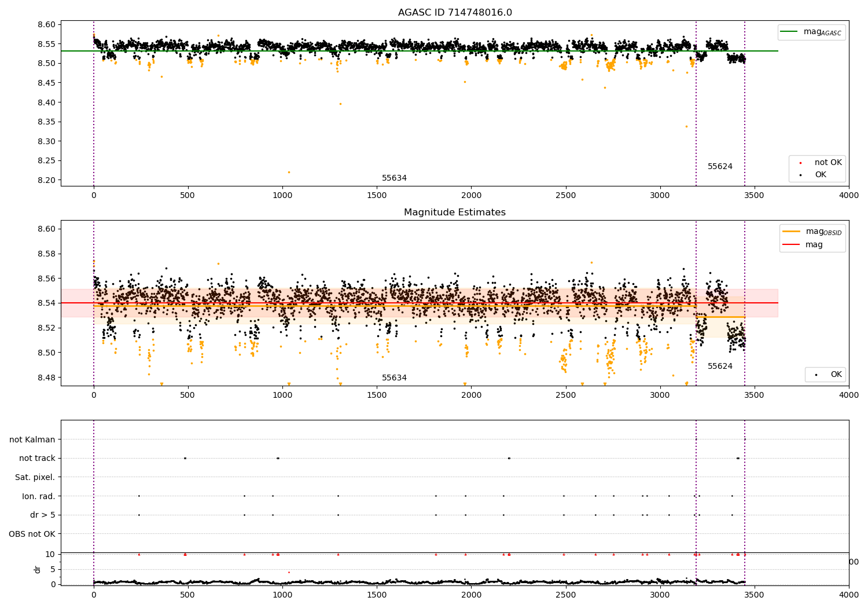This screenshot has width=868, height=608.
Task: Click the 8.54 y-axis tick label
Action: coord(46,303)
